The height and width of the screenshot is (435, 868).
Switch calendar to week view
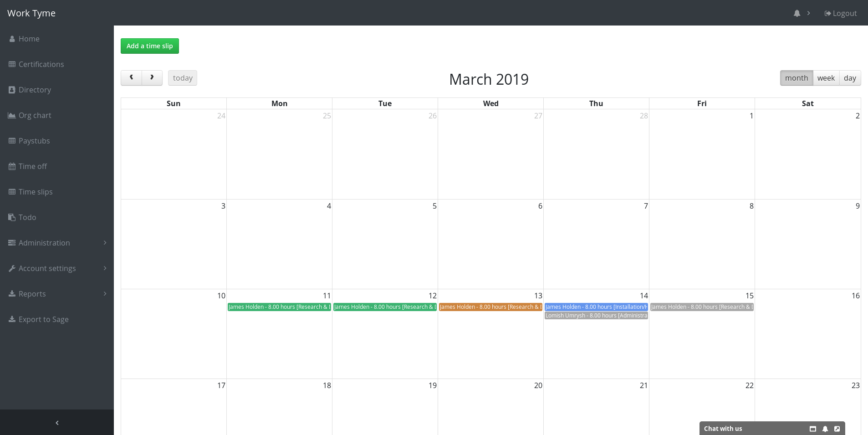[x=826, y=78]
